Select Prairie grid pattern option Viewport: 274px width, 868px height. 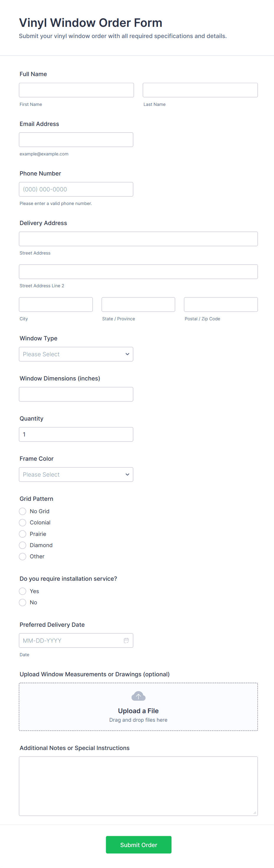[x=23, y=534]
